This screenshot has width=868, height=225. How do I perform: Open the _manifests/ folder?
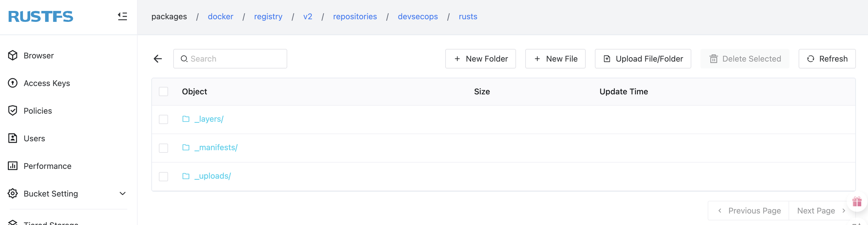216,148
